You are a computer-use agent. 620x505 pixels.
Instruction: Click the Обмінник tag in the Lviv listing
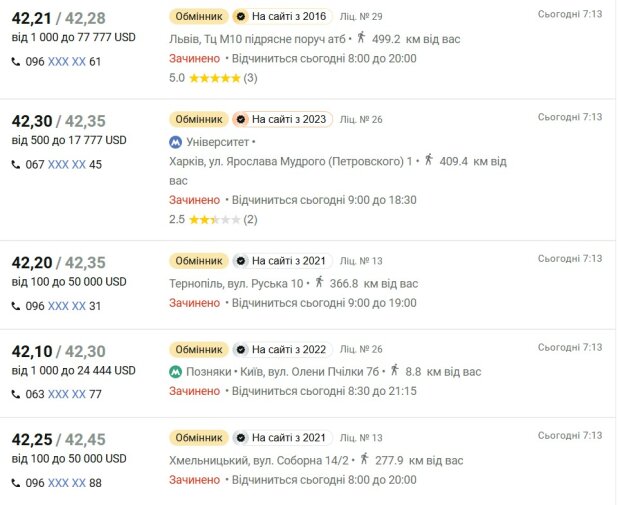(x=197, y=17)
